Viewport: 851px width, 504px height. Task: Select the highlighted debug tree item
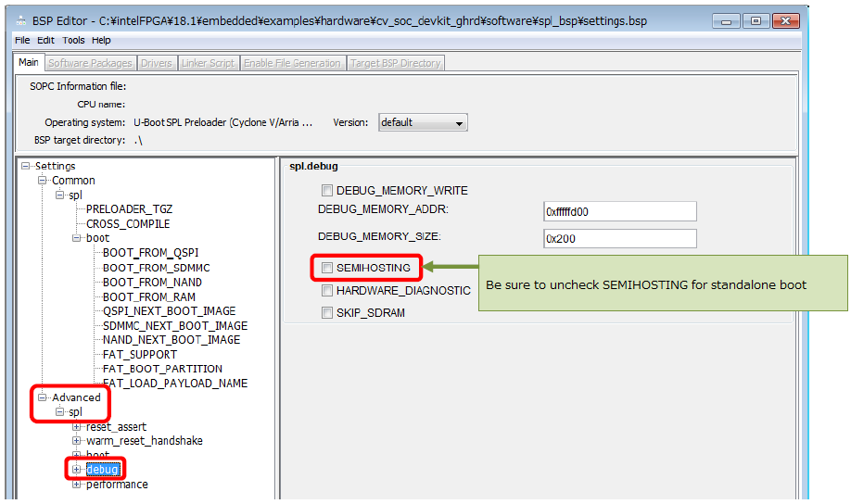pos(103,470)
